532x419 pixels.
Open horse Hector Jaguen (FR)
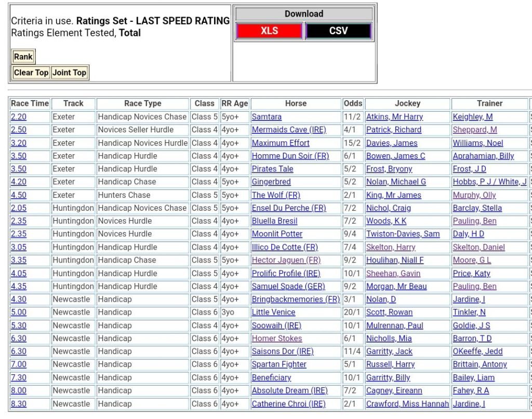click(x=286, y=260)
